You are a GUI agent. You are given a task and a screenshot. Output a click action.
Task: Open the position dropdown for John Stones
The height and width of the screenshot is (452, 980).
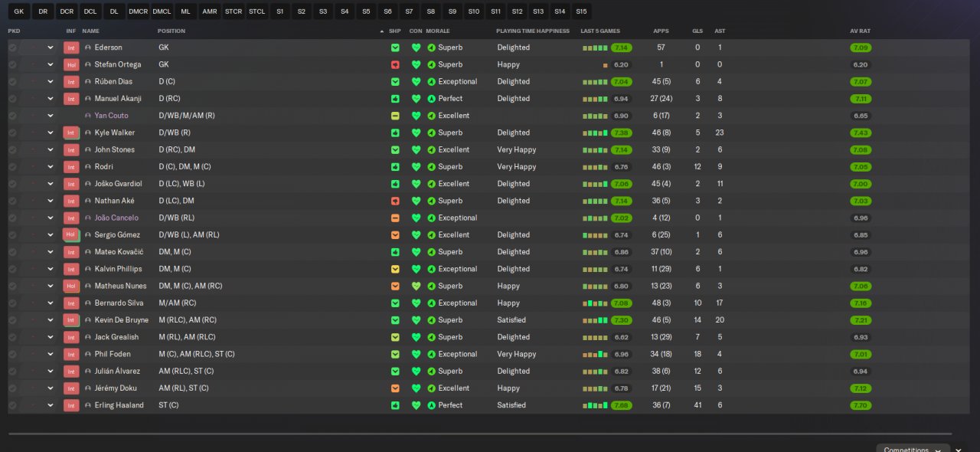tap(51, 150)
